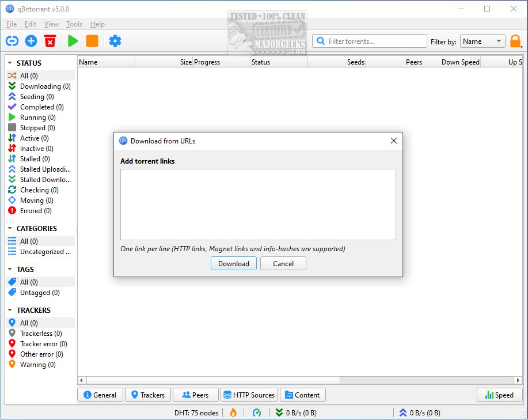Viewport: 528px width, 420px height.
Task: Select All (0) under STATUS
Action: [x=40, y=76]
